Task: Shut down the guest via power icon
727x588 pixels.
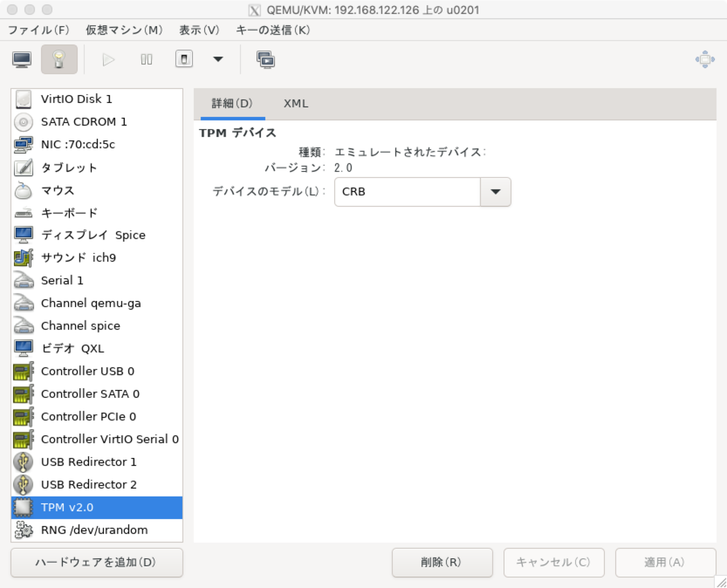Action: [184, 59]
